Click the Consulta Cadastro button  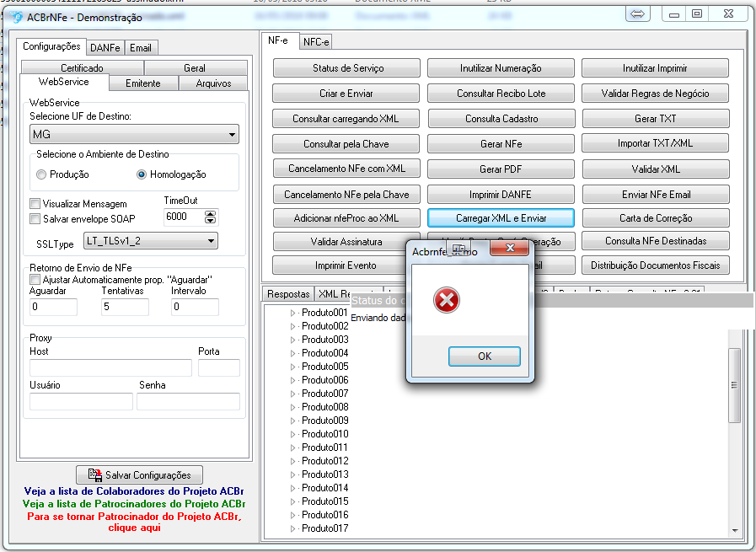tap(501, 119)
